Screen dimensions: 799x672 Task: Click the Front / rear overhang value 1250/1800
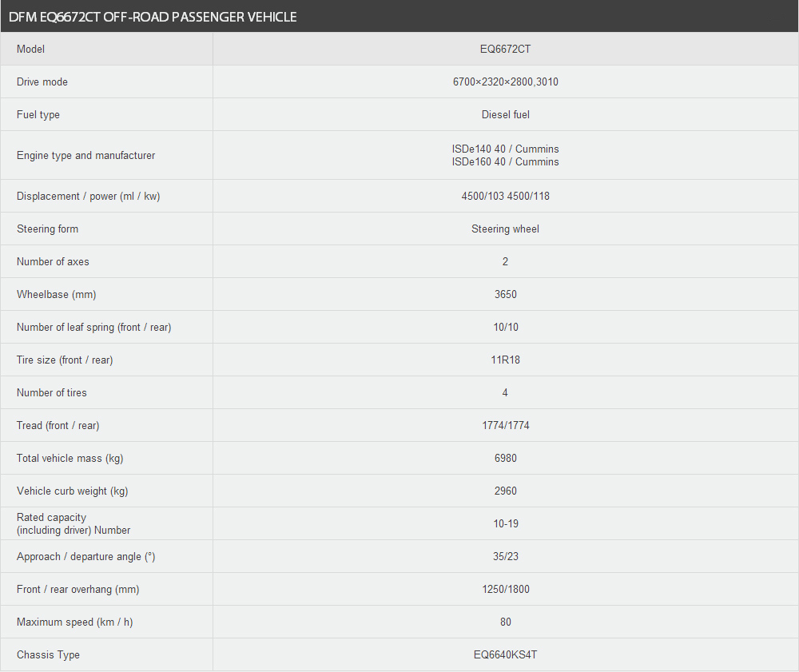click(505, 589)
